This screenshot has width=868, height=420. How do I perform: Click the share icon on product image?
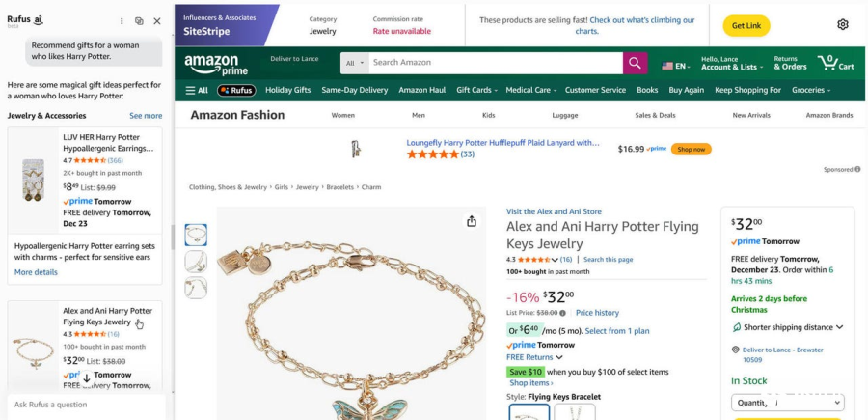pyautogui.click(x=472, y=221)
